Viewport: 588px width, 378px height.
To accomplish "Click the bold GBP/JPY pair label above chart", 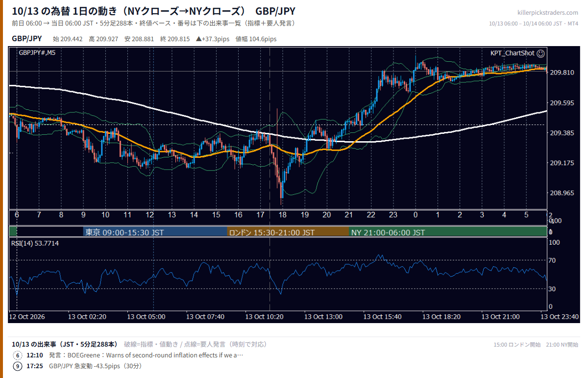I will tap(27, 39).
